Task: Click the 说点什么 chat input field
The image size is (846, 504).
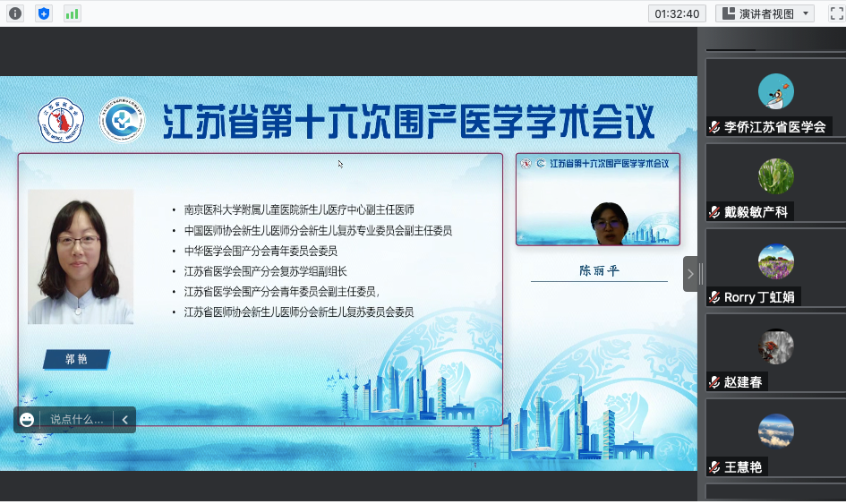Action: pyautogui.click(x=77, y=419)
